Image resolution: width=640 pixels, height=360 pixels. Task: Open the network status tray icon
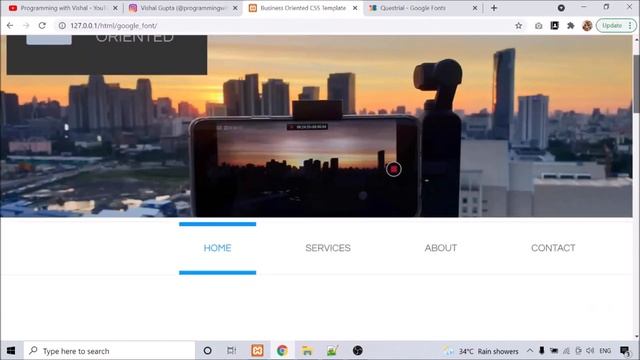pyautogui.click(x=566, y=351)
